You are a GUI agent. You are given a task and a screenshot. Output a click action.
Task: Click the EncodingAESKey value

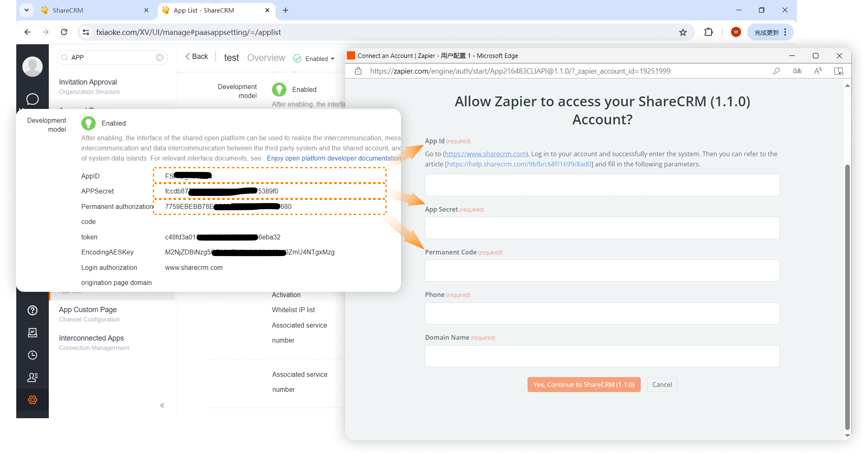coord(250,252)
